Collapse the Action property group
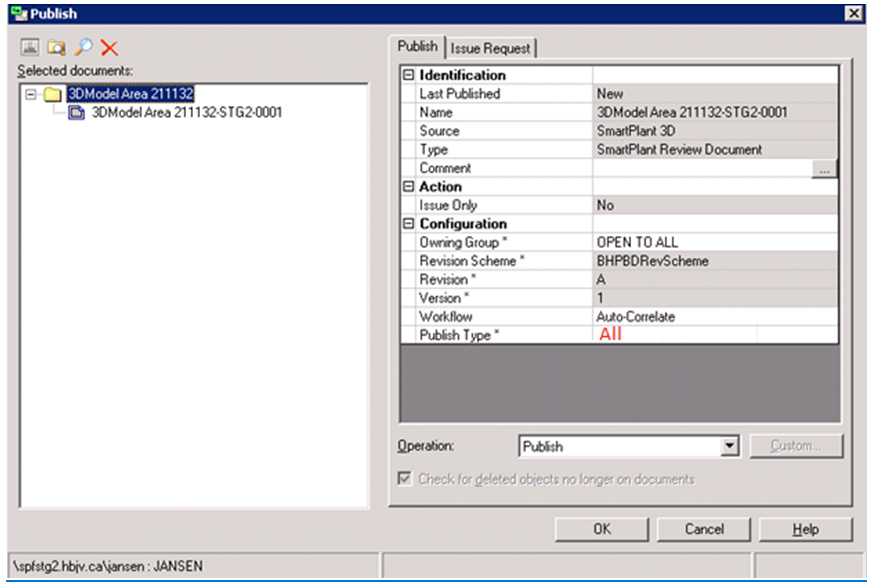Image resolution: width=871 pixels, height=584 pixels. (408, 187)
